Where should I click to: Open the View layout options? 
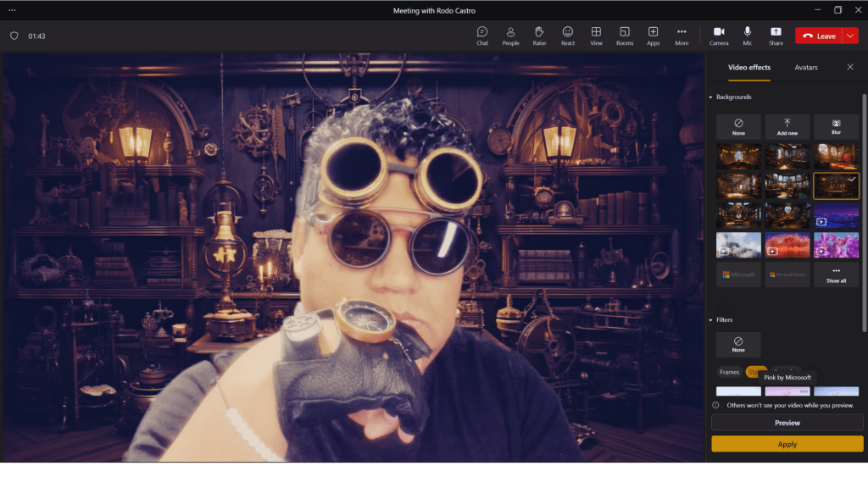pyautogui.click(x=596, y=36)
